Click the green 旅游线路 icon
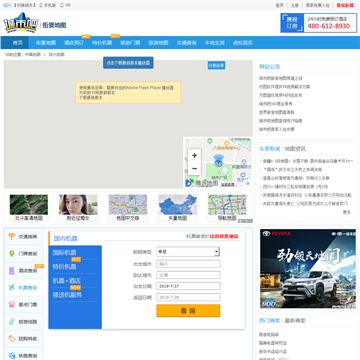This screenshot has height=360, width=360. (x=12, y=322)
